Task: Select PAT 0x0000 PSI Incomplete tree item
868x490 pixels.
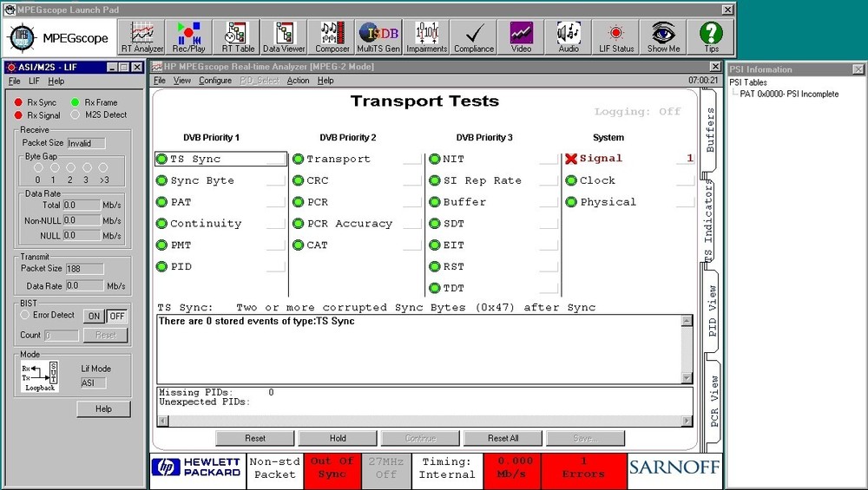Action: [x=789, y=95]
